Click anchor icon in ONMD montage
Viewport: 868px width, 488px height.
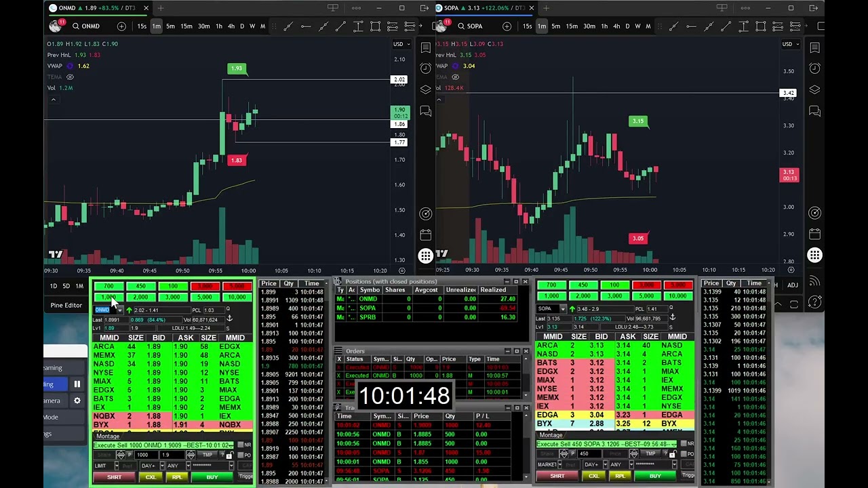pyautogui.click(x=229, y=318)
